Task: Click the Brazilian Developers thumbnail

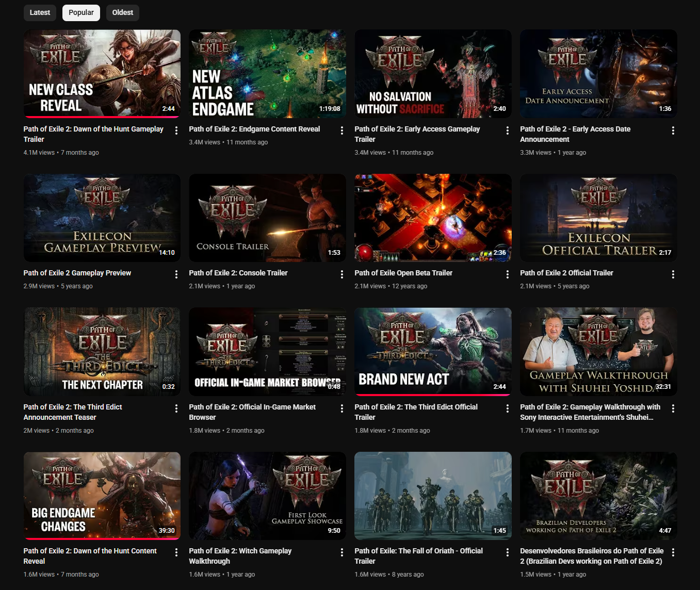Action: (599, 496)
